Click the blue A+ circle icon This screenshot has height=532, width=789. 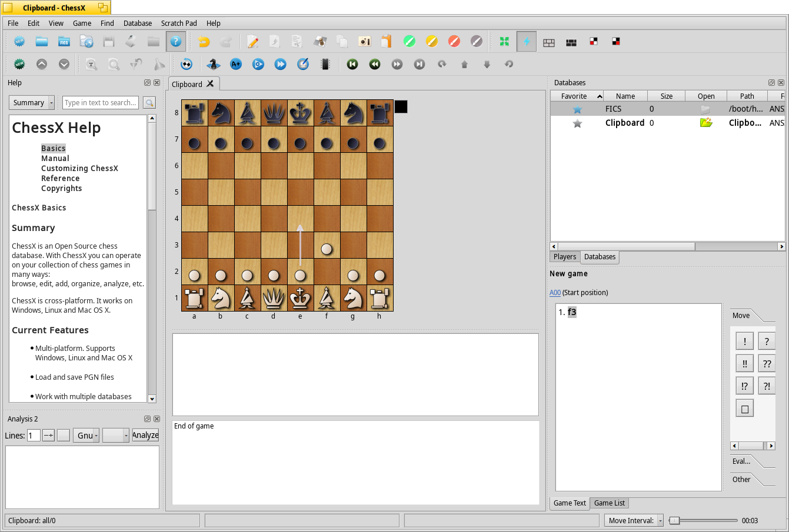coord(236,64)
